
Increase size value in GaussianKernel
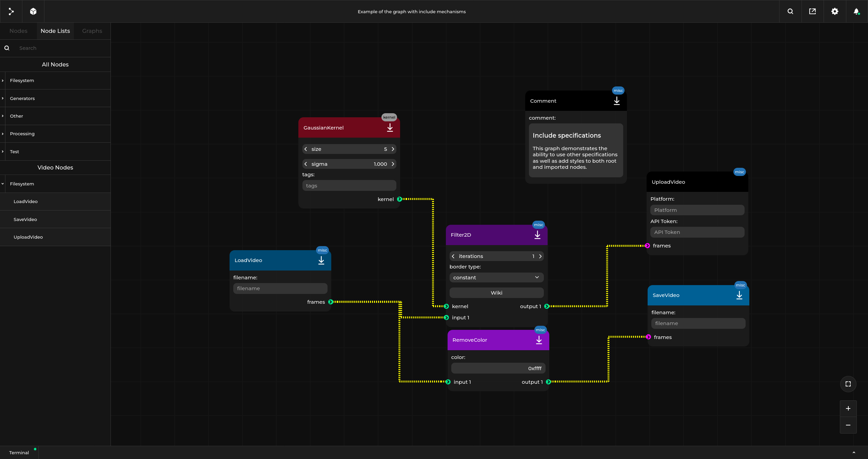[393, 149]
